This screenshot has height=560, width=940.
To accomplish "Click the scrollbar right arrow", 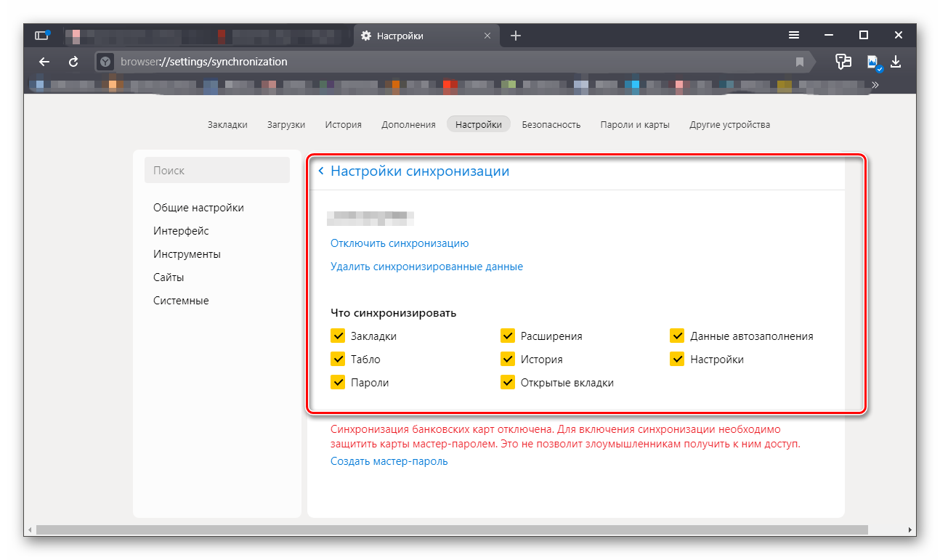I will point(912,530).
